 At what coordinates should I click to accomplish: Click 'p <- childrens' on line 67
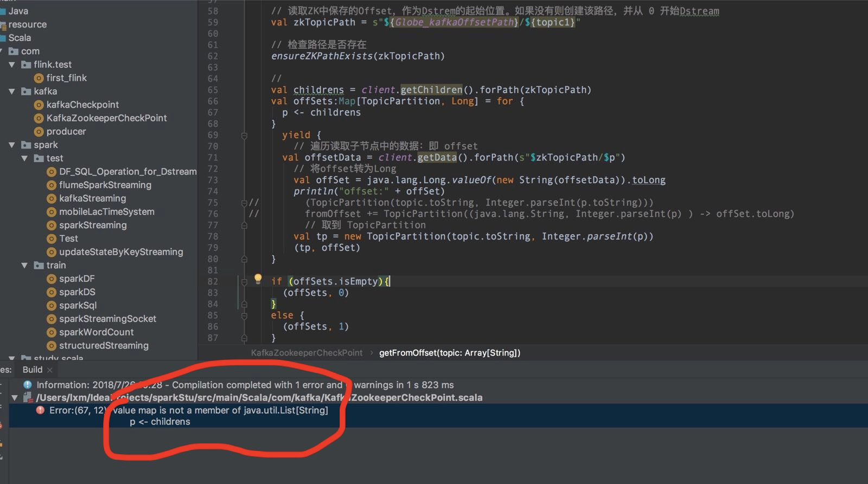321,113
